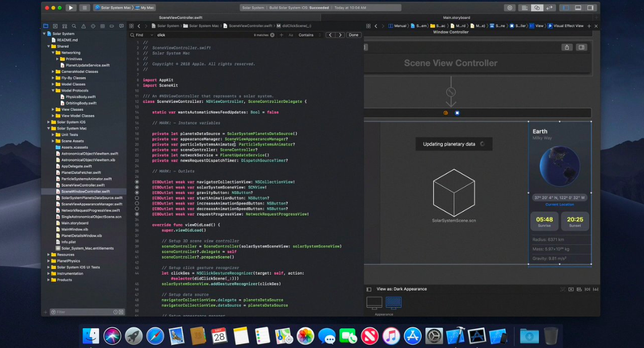Image resolution: width=644 pixels, height=348 pixels.
Task: Collapse the Solar System Mac group
Action: click(x=48, y=128)
